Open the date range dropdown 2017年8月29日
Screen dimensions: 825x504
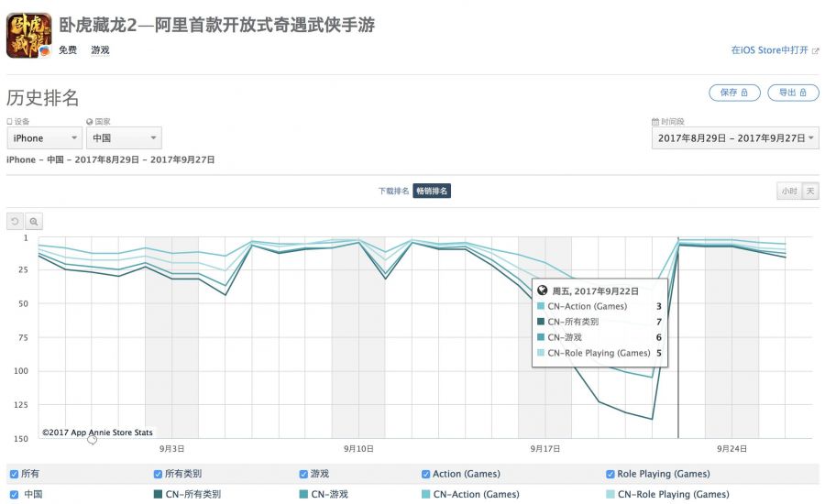[735, 137]
